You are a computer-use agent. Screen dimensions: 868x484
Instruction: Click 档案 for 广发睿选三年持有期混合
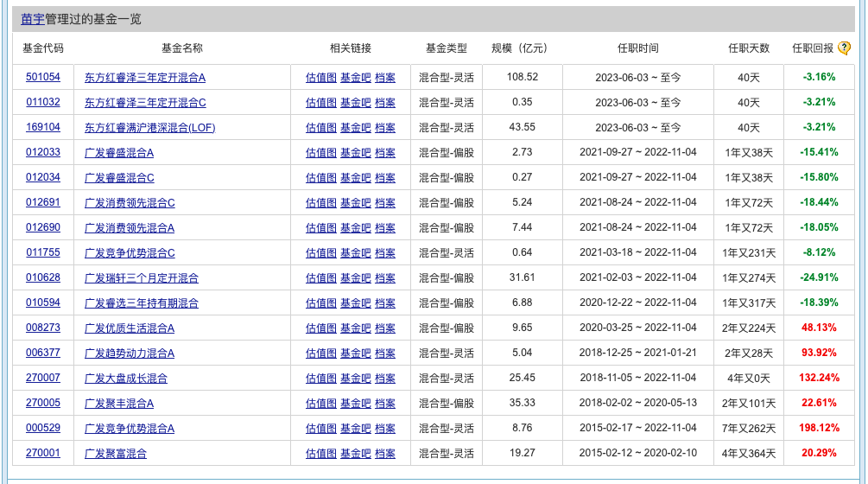(x=385, y=302)
